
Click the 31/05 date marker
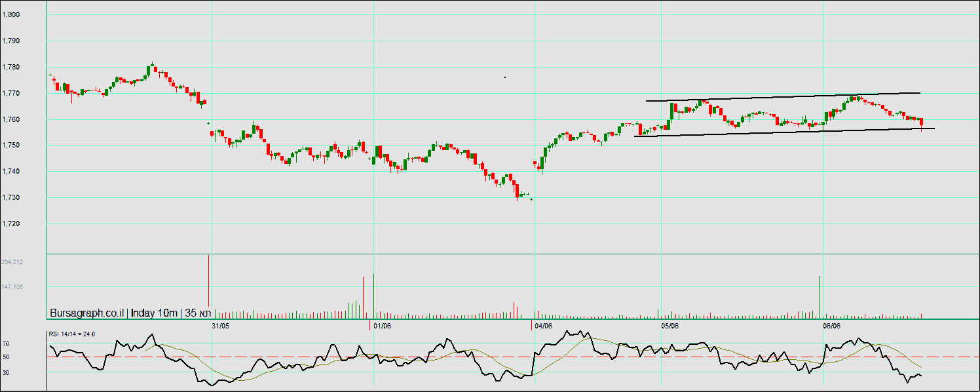point(221,325)
